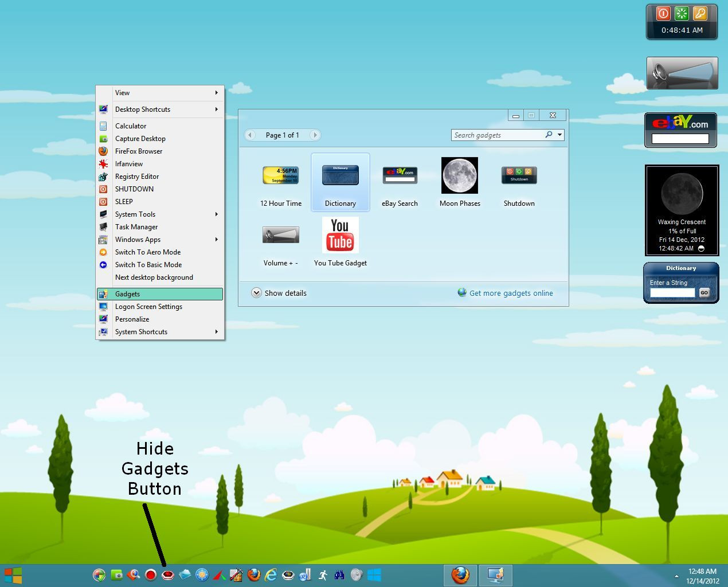Click Get more gadgets online link
The image size is (728, 587).
click(x=511, y=293)
